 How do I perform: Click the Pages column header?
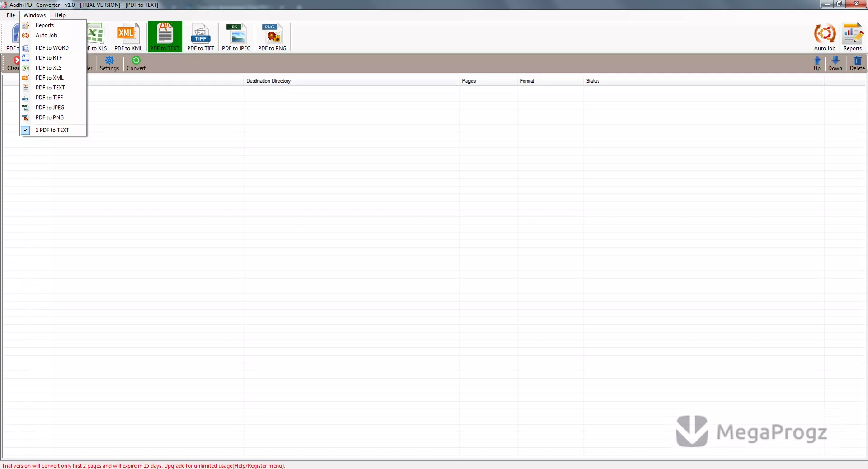(x=488, y=81)
